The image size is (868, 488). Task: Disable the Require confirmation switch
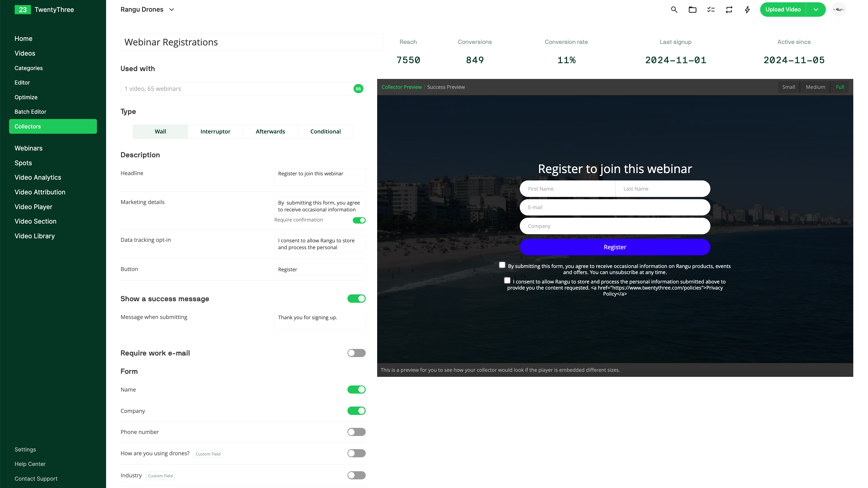click(359, 220)
